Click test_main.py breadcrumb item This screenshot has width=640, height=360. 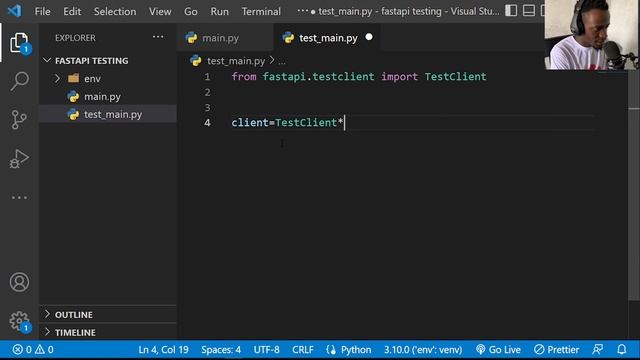point(236,61)
